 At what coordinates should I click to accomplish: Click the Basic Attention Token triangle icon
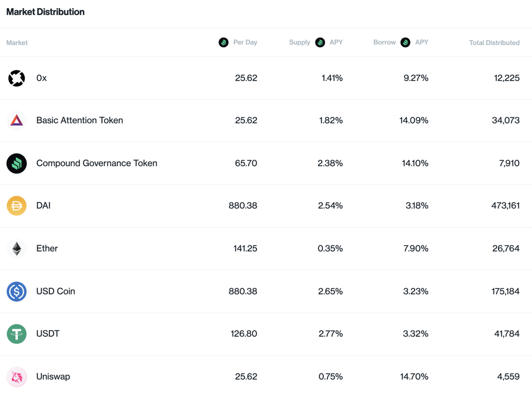pos(16,121)
